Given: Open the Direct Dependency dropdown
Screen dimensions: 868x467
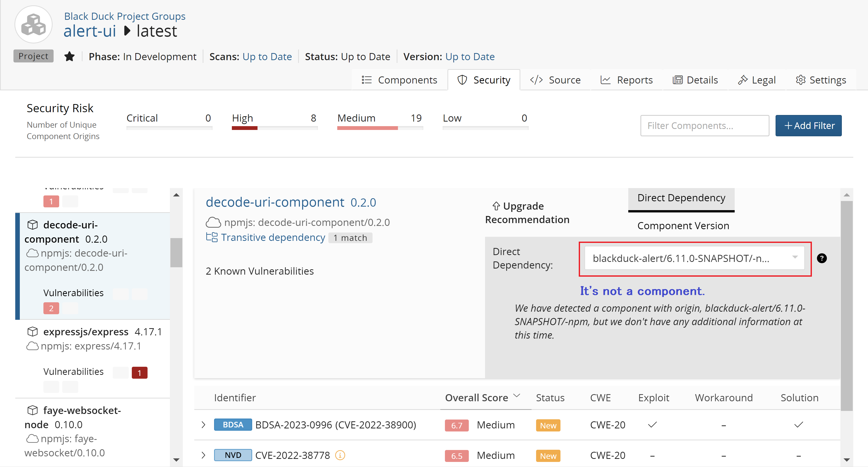Looking at the screenshot, I should click(695, 258).
